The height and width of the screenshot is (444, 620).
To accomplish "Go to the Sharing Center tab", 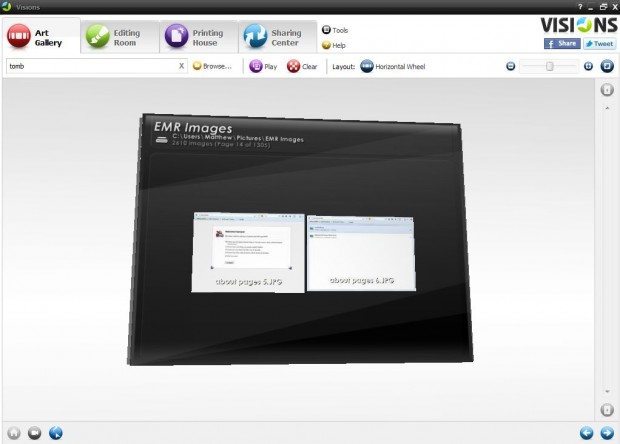I will (x=278, y=37).
